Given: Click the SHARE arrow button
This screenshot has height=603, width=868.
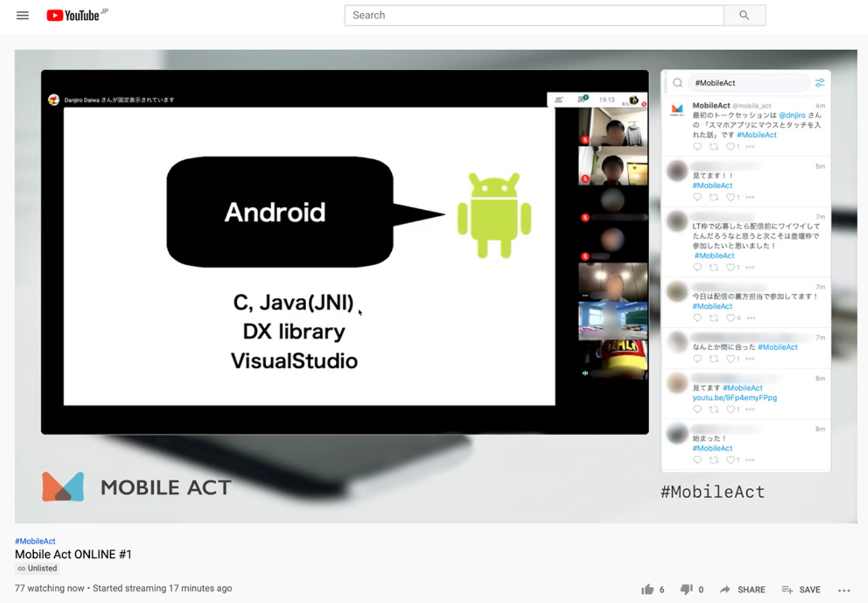Looking at the screenshot, I should (742, 589).
